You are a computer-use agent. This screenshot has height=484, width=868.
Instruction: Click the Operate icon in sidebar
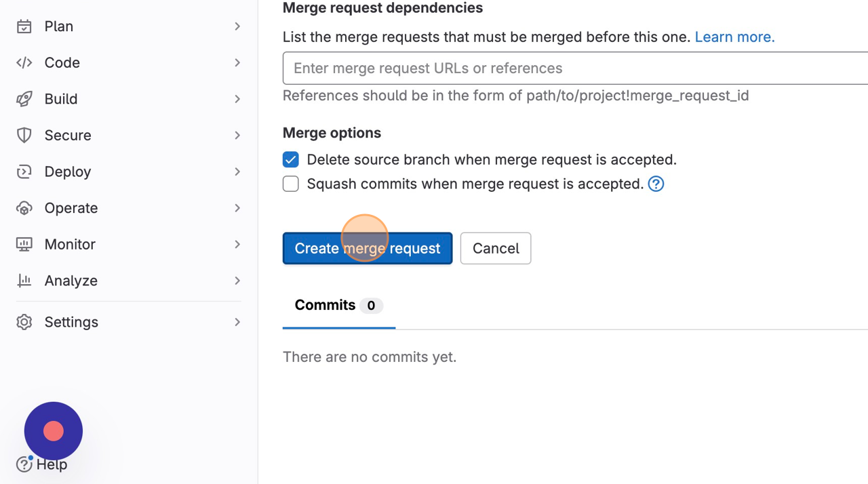[x=24, y=208]
